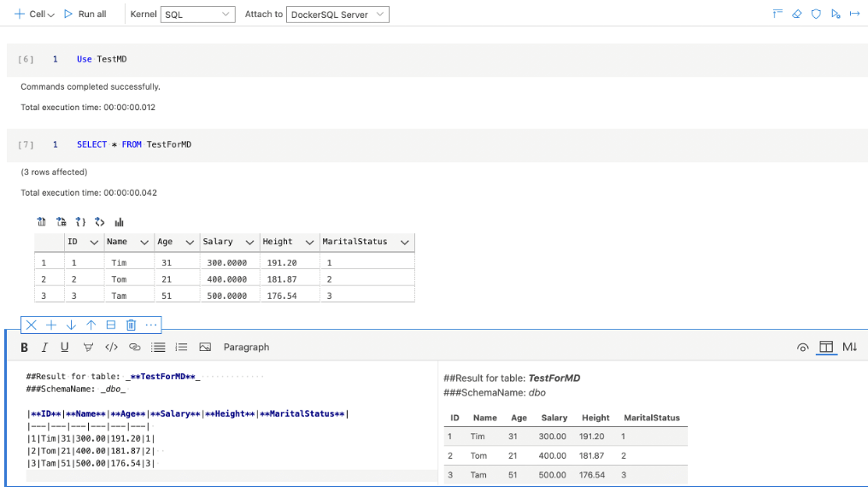868x504 pixels.
Task: Open more cell actions ellipsis menu
Action: tap(151, 325)
